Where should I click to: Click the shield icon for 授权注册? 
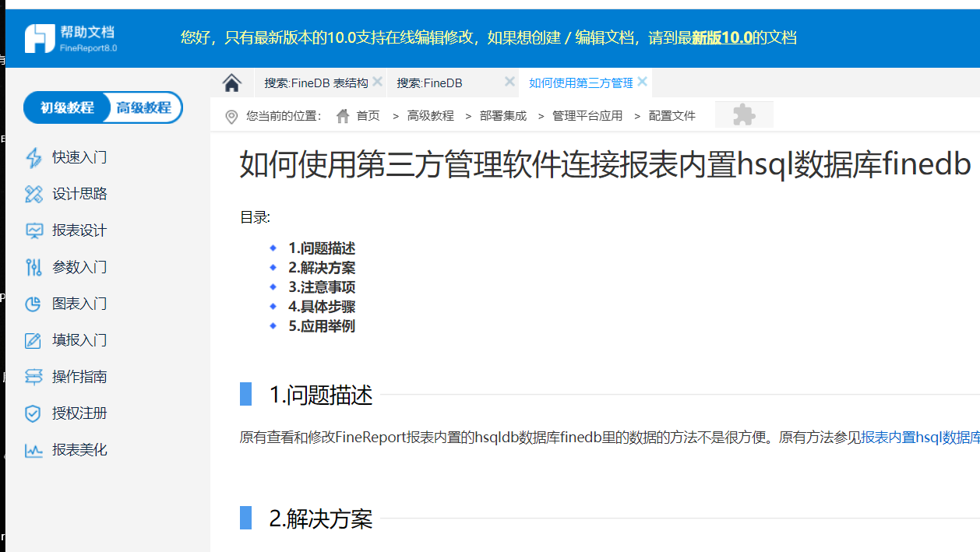33,413
